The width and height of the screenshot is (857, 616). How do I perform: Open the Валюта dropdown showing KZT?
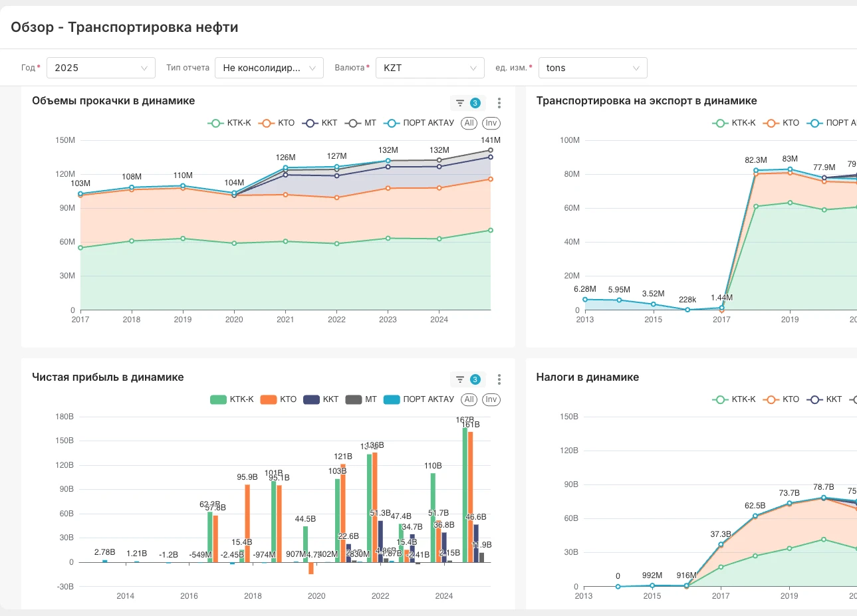pos(430,68)
